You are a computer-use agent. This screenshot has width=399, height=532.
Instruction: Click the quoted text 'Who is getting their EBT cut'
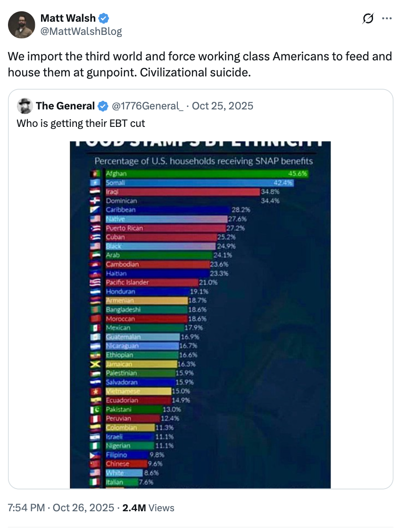[81, 124]
